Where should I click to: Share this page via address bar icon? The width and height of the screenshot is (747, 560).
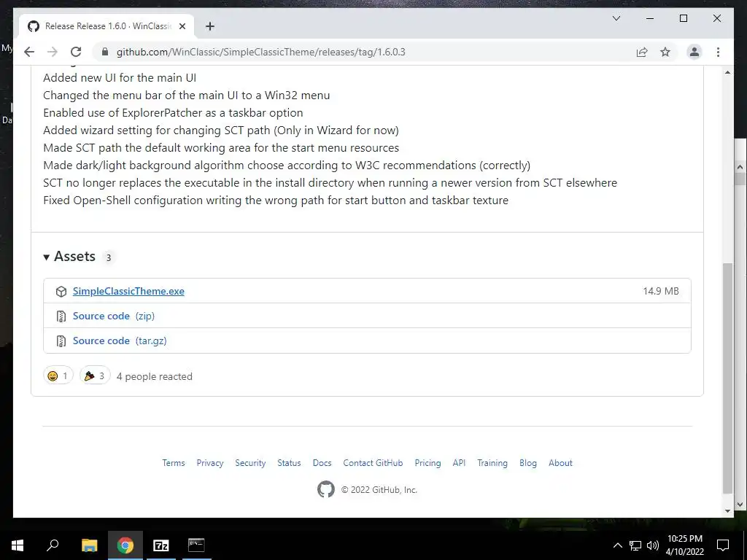[x=642, y=52]
